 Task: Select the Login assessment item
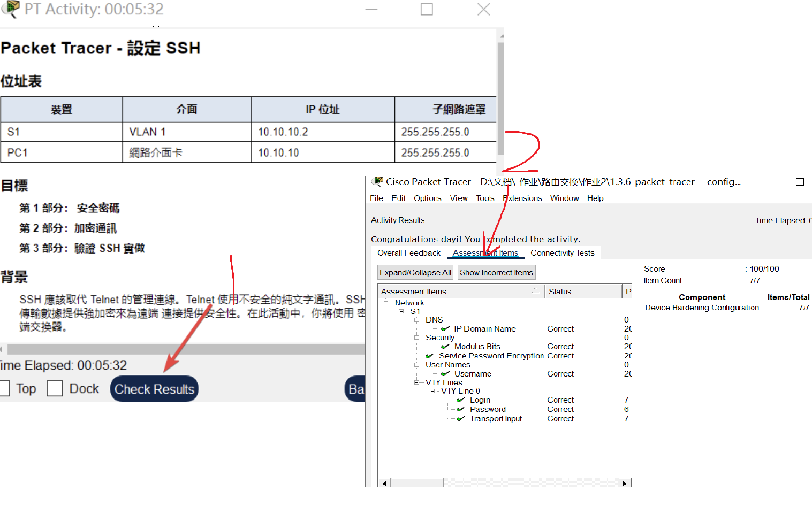(480, 400)
